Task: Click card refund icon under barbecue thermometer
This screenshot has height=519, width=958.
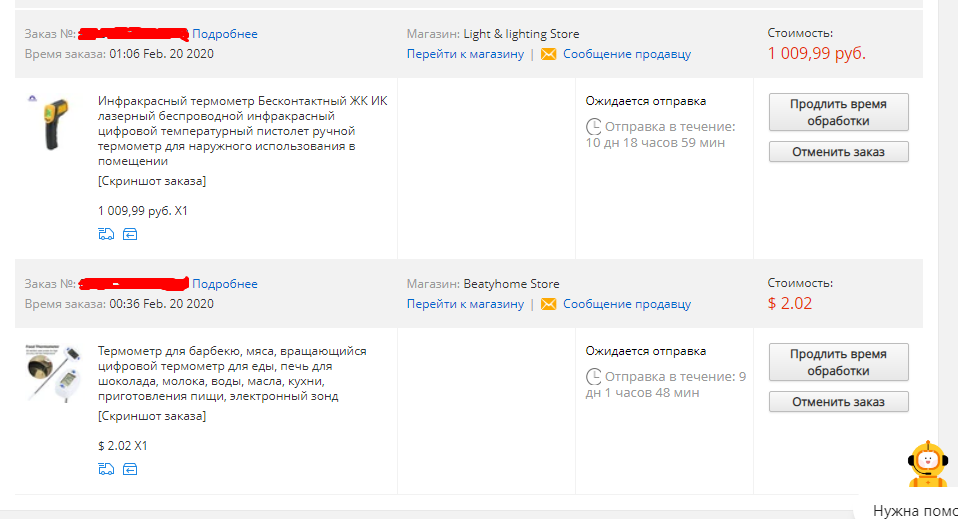Action: coord(130,469)
